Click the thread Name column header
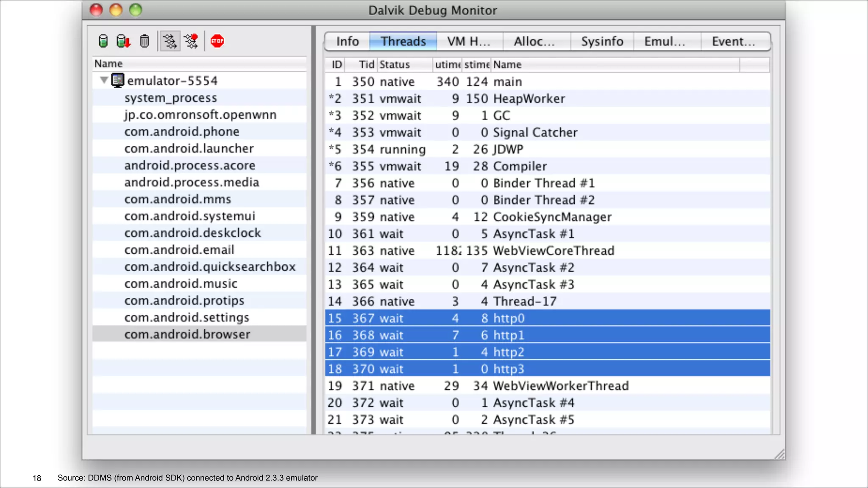The height and width of the screenshot is (488, 868). tap(615, 64)
